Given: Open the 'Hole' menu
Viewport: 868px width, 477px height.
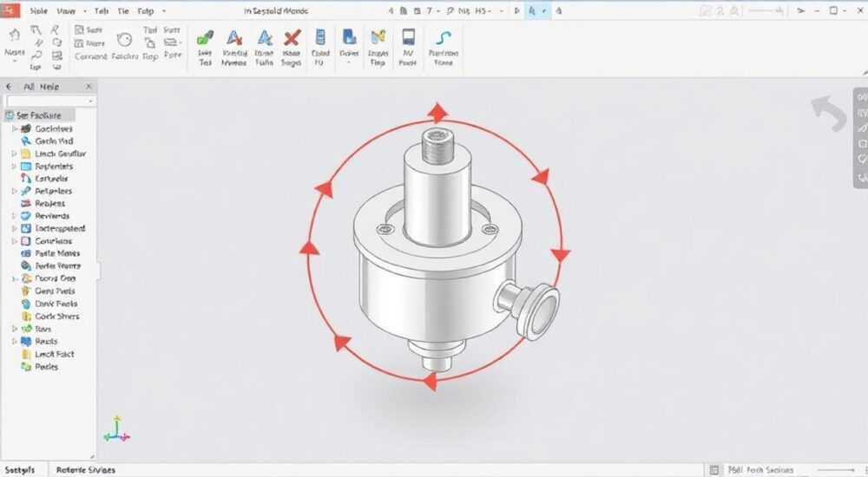Looking at the screenshot, I should 39,10.
